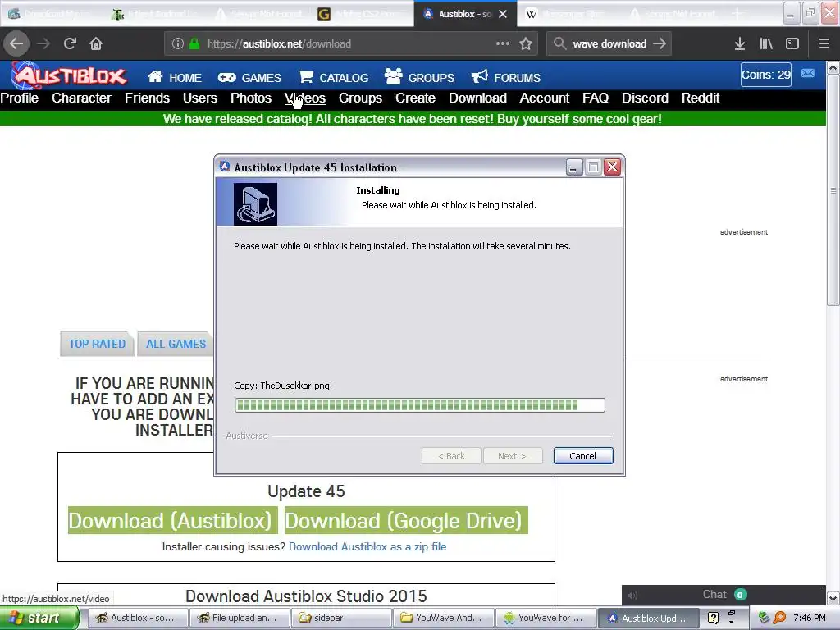Switch to 'Austiblox - so...' taskbar item
This screenshot has width=840, height=630.
pyautogui.click(x=137, y=618)
